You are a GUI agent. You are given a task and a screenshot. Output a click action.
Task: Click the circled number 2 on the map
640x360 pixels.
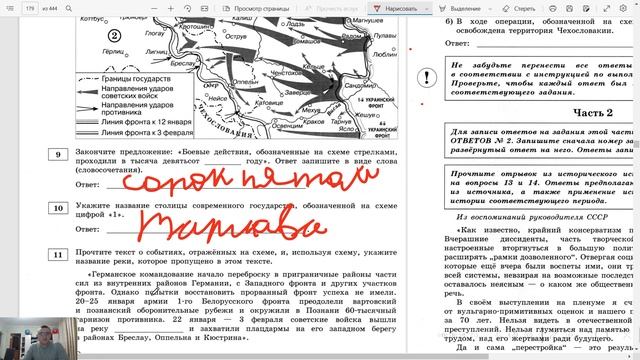coord(114,36)
